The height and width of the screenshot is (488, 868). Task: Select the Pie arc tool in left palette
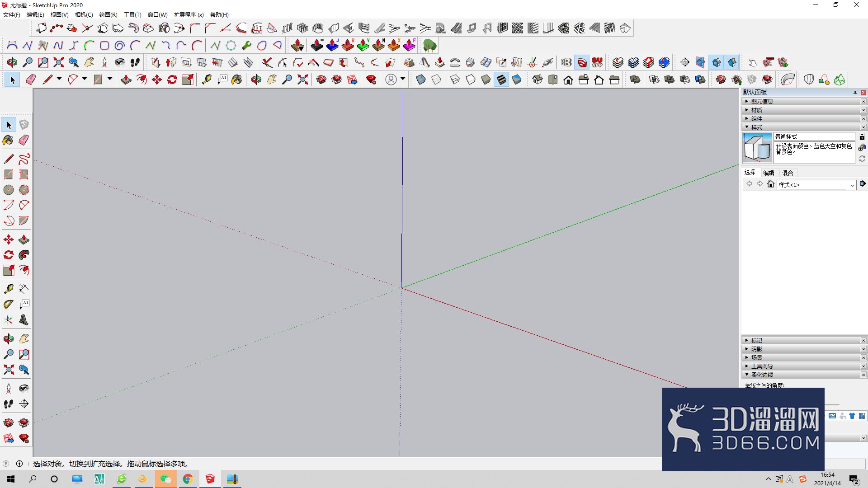tap(24, 221)
